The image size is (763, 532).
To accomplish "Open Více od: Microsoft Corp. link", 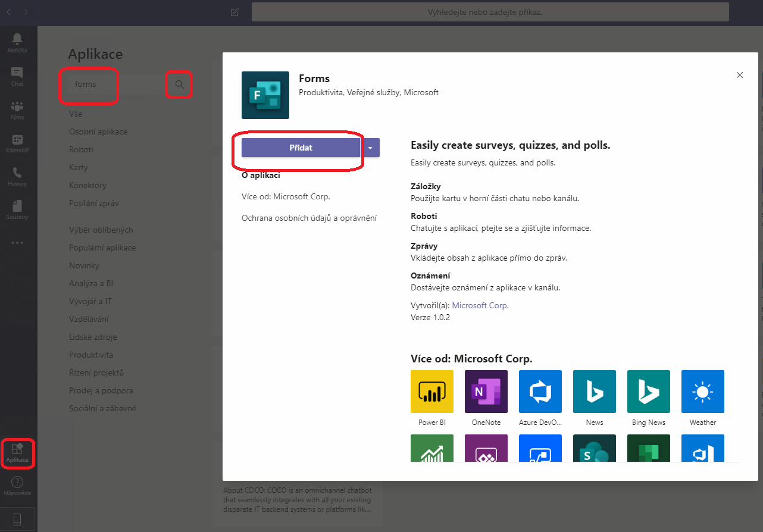I will point(286,196).
